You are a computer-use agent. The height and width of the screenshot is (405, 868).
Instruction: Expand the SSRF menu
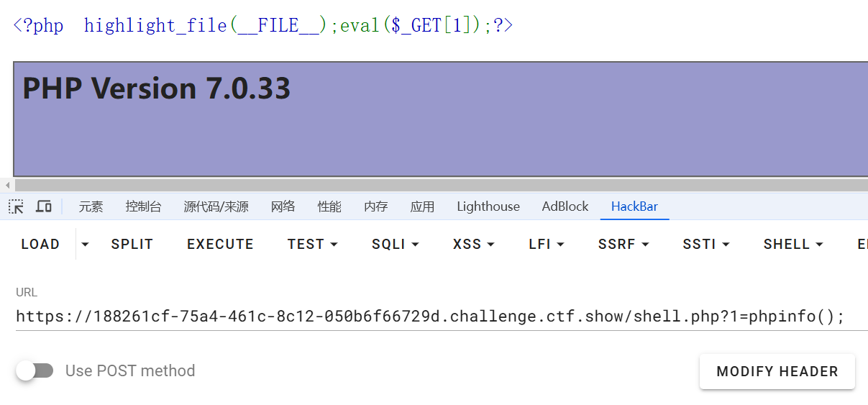click(623, 244)
